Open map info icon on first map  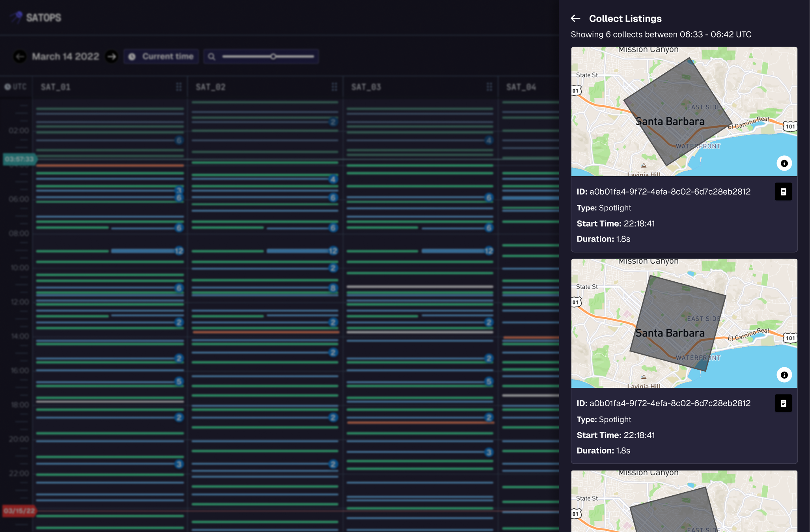[x=784, y=163]
